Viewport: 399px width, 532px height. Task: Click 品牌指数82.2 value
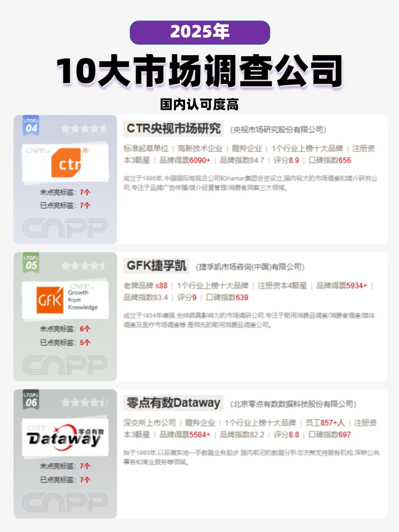(x=242, y=435)
